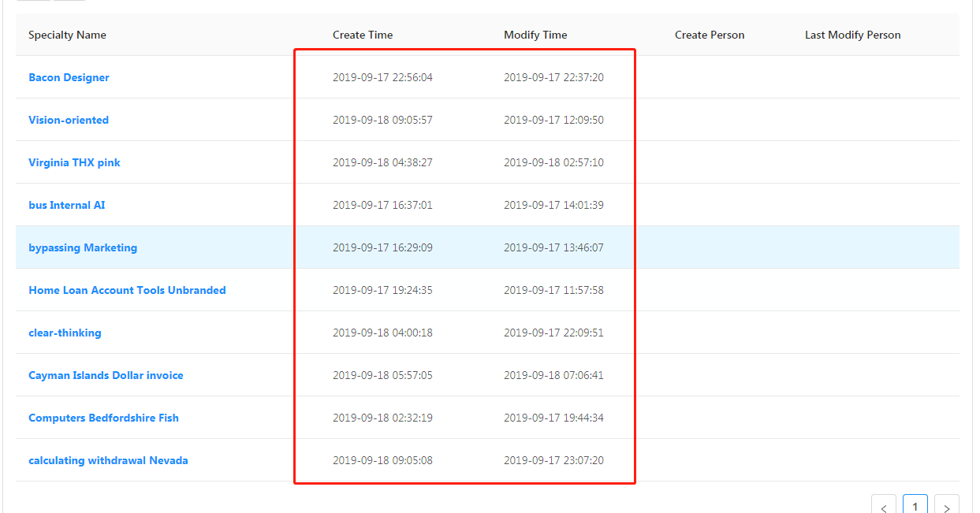Open the clear-thinking specialty link

point(65,333)
